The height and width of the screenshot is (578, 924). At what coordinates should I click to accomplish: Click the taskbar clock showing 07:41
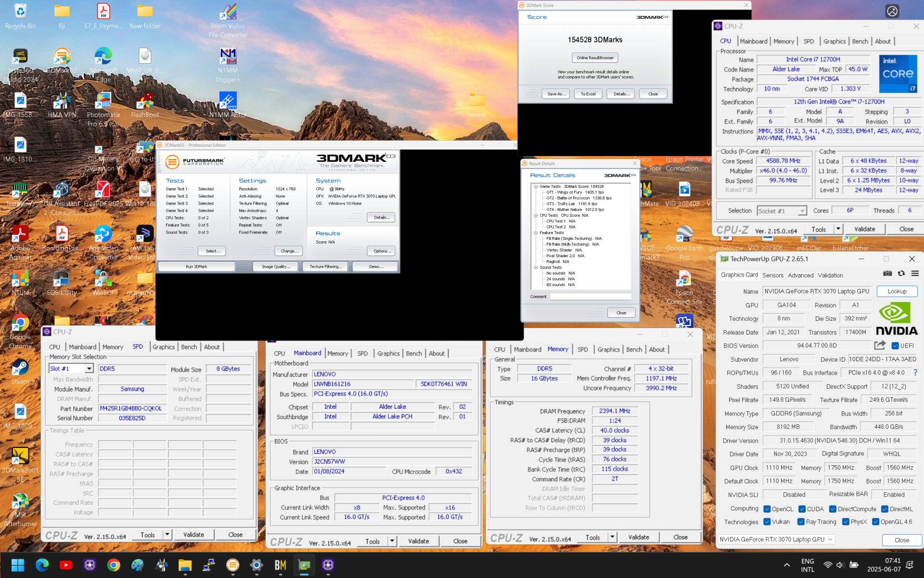pyautogui.click(x=884, y=565)
